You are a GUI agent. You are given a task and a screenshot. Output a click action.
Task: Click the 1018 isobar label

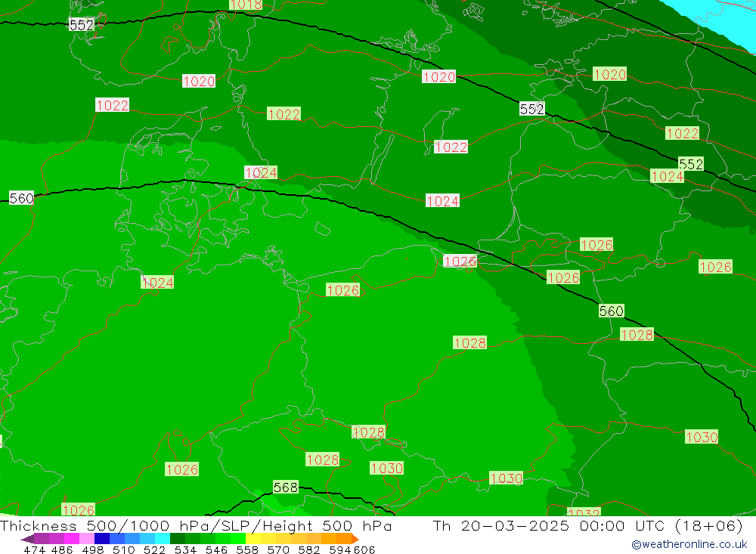(x=246, y=5)
